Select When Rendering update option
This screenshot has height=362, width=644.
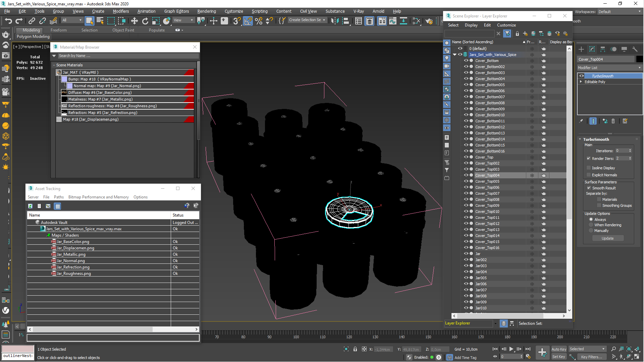pos(591,225)
